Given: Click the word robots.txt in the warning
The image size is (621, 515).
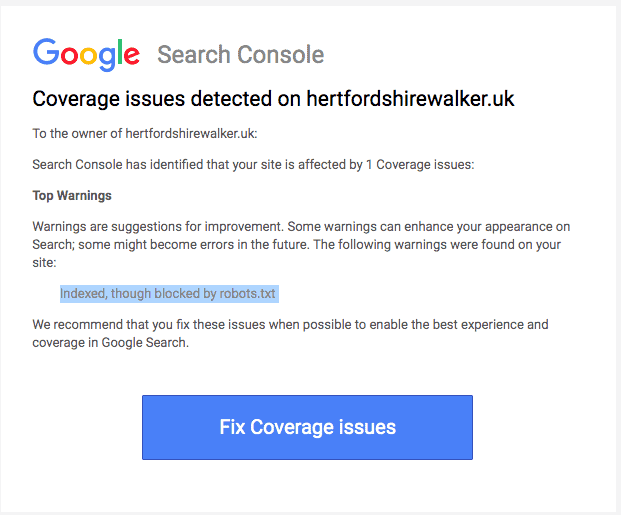Looking at the screenshot, I should (x=247, y=294).
